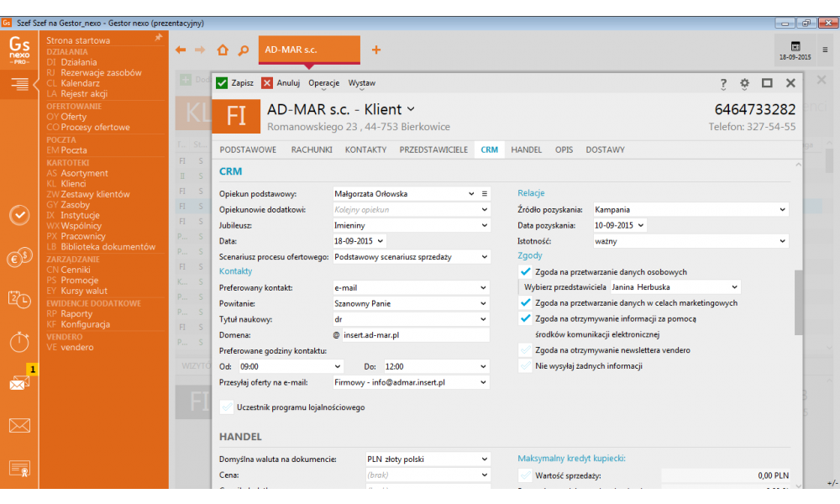The height and width of the screenshot is (504, 840).
Task: Check Wartość sprzedaży credit limit box
Action: [x=525, y=475]
